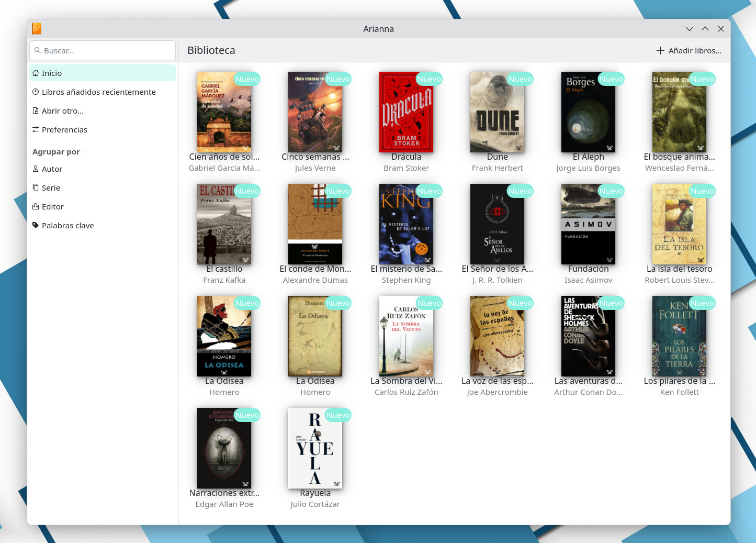Open the La voz de las espadas cover

click(x=497, y=336)
